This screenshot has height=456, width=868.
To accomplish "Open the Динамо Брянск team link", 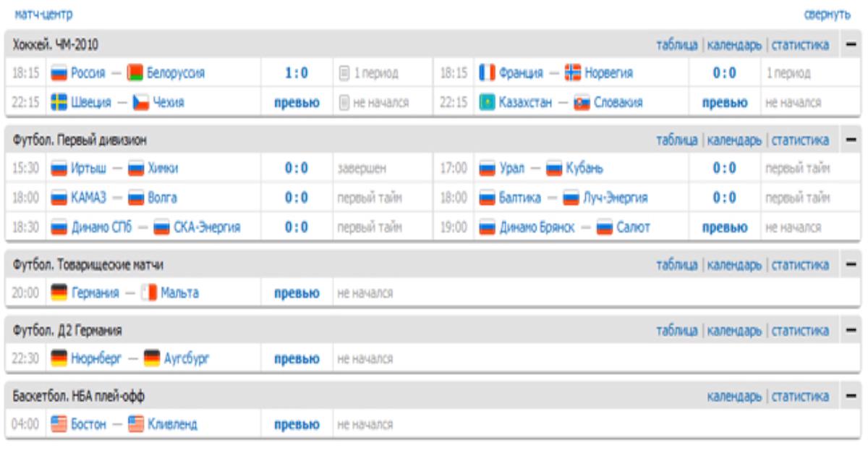I will (537, 227).
